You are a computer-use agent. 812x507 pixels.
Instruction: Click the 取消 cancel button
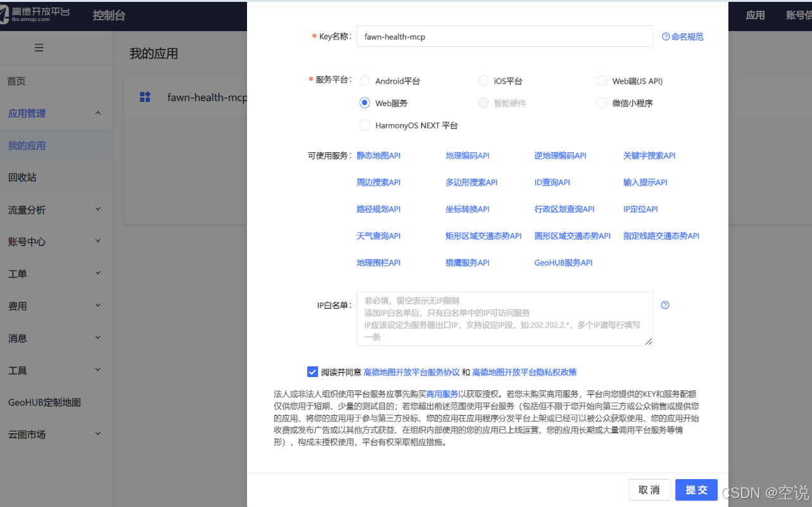point(649,489)
